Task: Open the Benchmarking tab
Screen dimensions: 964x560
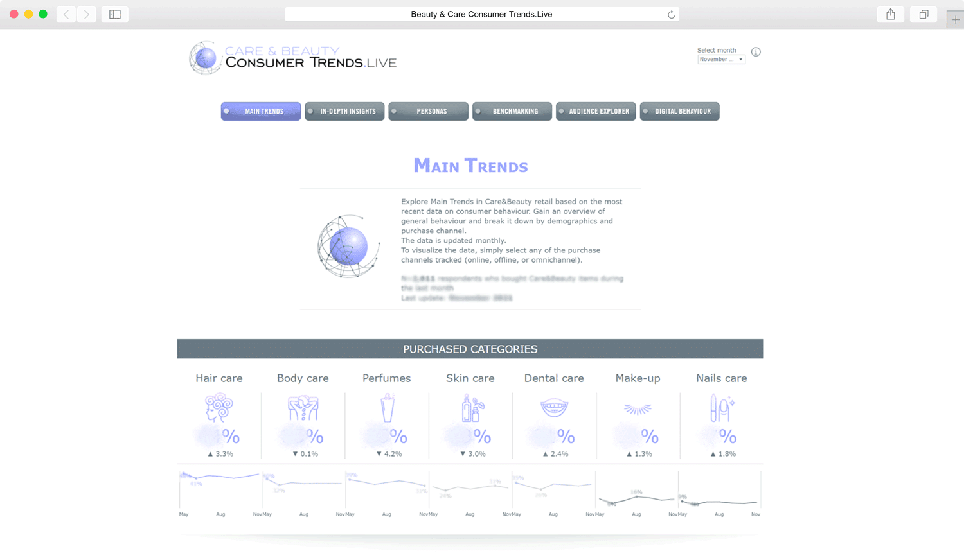Action: [x=512, y=111]
